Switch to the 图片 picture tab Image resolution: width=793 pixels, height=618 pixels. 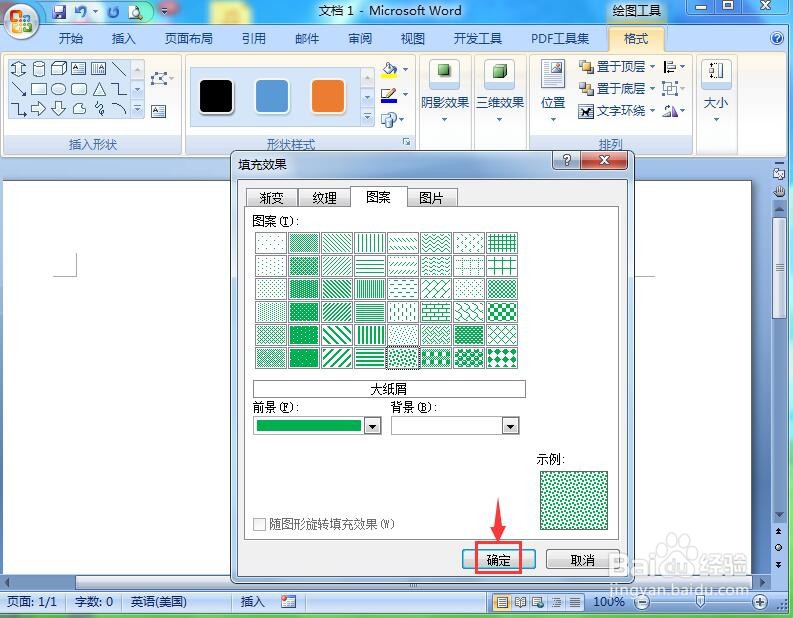pos(431,198)
